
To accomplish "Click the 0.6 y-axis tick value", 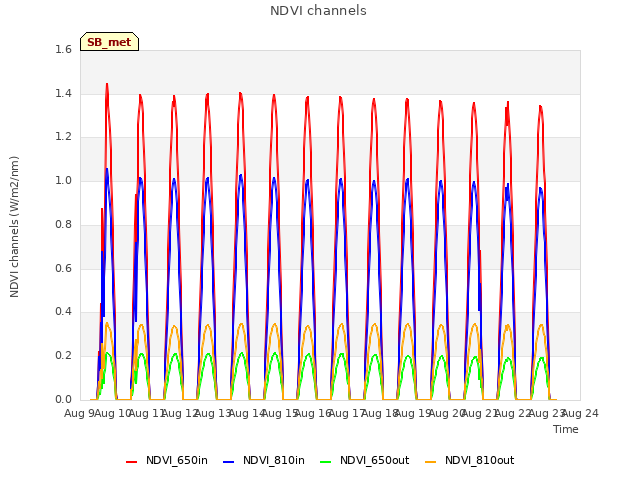I will (63, 268).
